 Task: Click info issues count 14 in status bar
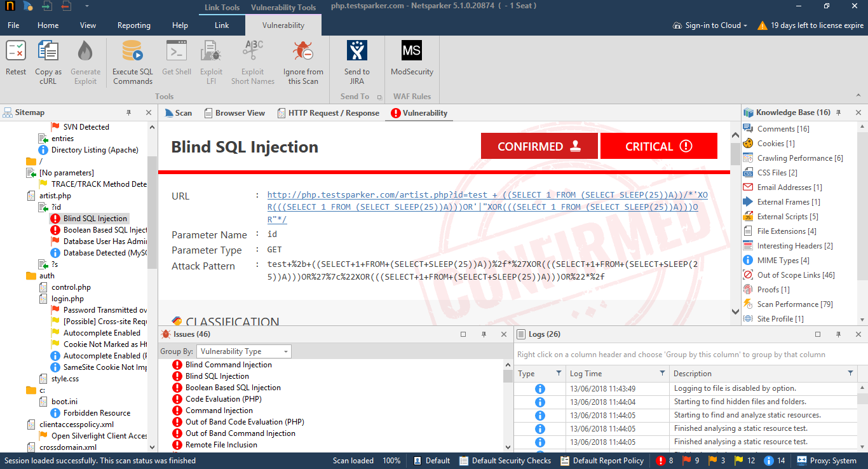click(775, 461)
